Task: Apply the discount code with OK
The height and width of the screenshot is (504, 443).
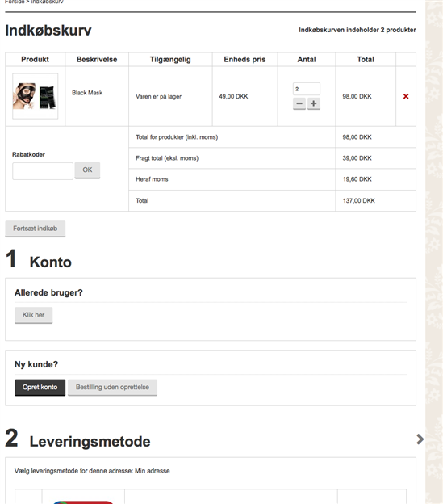Action: pos(87,170)
